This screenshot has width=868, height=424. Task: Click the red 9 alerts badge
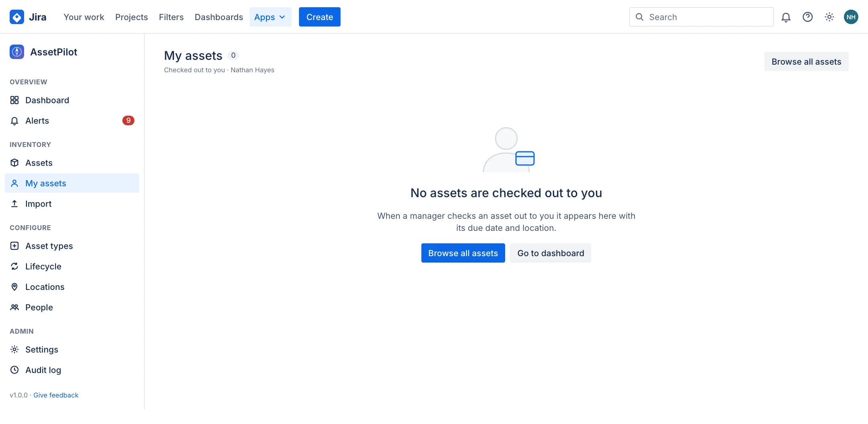tap(128, 120)
